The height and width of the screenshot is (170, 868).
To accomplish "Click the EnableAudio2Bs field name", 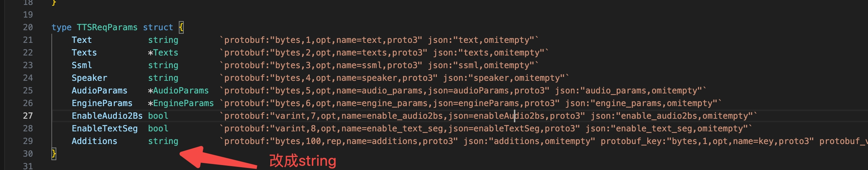I will click(107, 116).
